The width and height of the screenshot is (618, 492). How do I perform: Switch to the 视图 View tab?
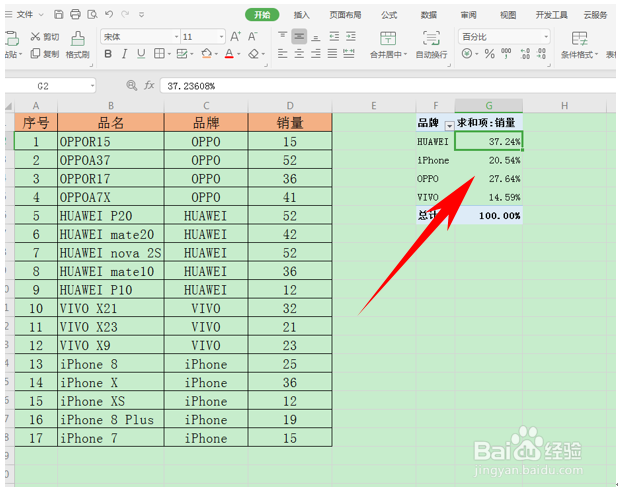tap(508, 15)
